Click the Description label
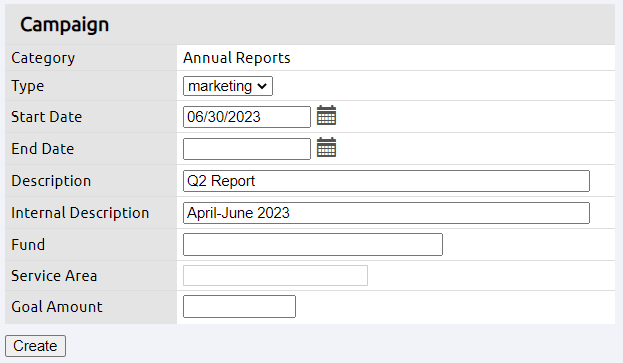The height and width of the screenshot is (363, 623). 51,181
